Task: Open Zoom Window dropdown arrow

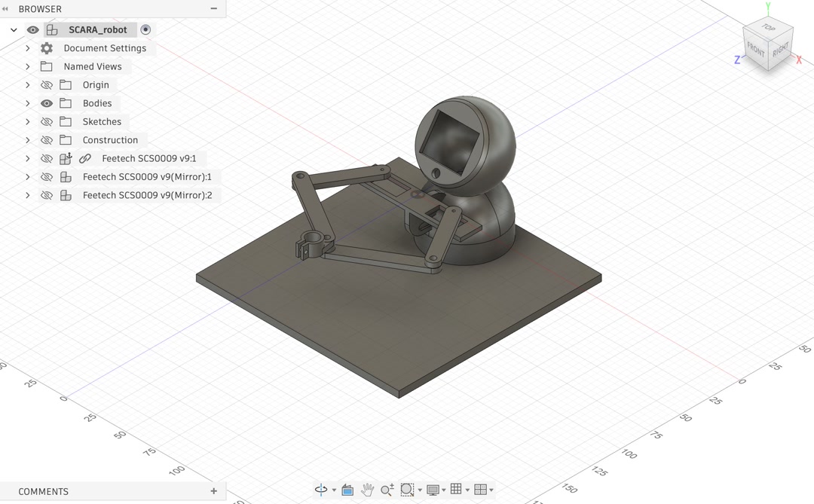Action: [x=420, y=490]
